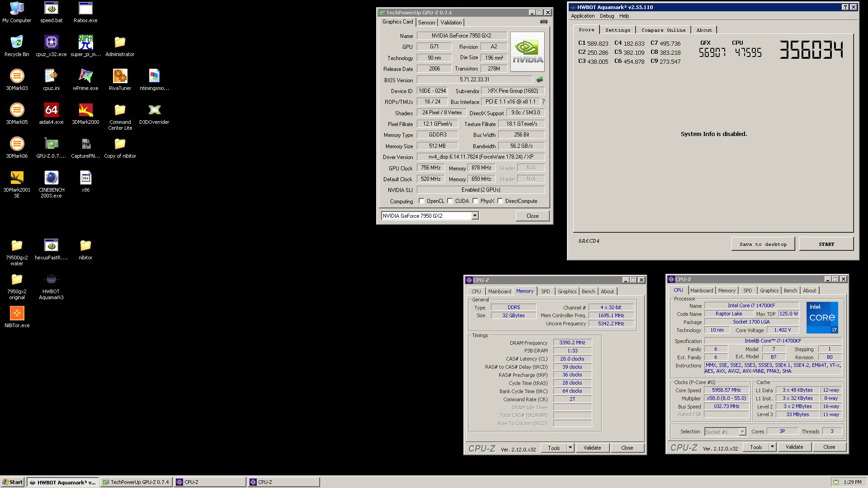
Task: Enable the DirectCompute checkbox
Action: click(500, 201)
